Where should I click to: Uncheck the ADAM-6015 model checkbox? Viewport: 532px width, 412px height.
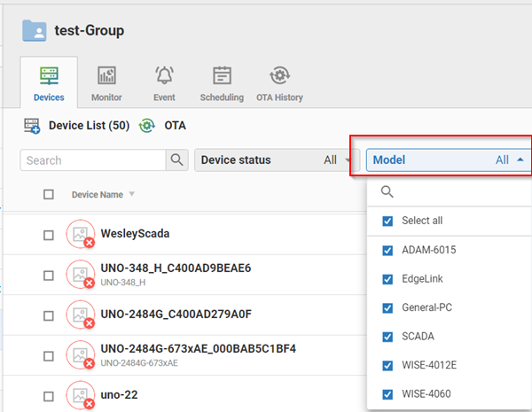387,251
